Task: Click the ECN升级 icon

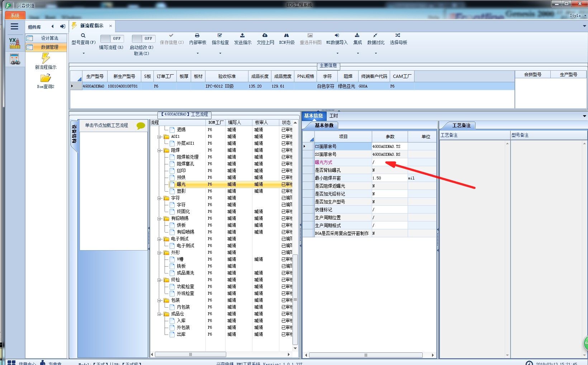Action: coord(286,36)
